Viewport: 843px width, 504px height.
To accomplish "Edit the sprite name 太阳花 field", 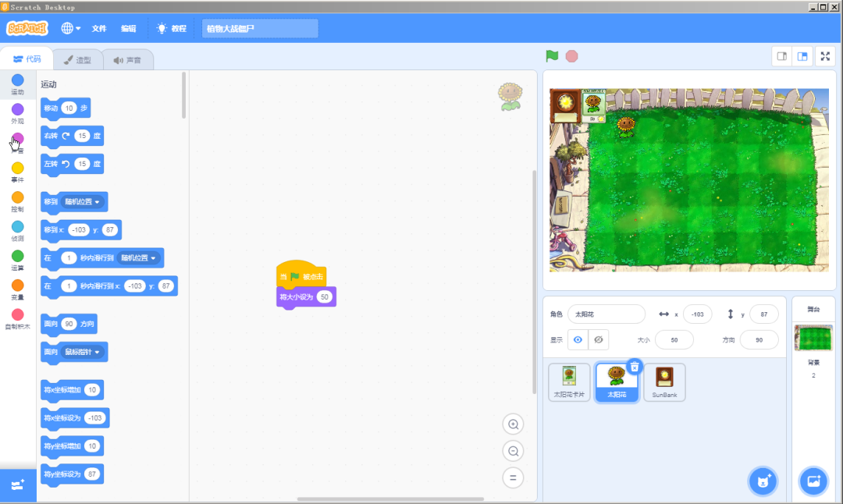I will pos(606,314).
